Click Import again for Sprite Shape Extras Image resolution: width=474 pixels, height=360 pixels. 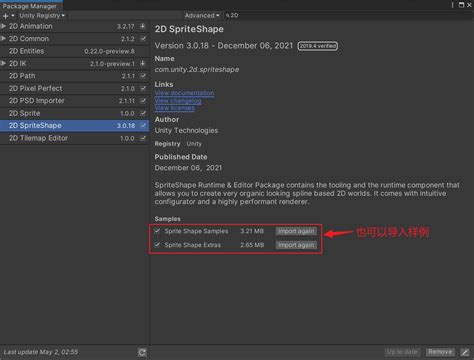coord(296,245)
